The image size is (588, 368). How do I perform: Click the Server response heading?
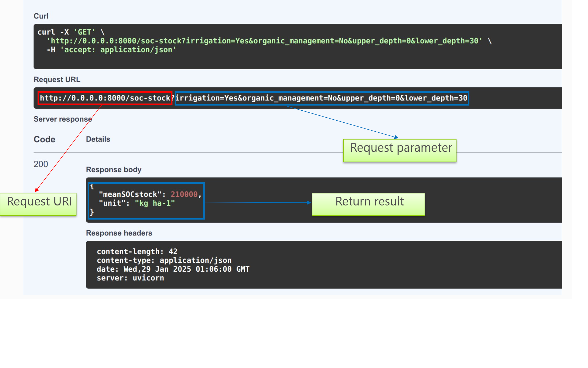click(x=63, y=119)
